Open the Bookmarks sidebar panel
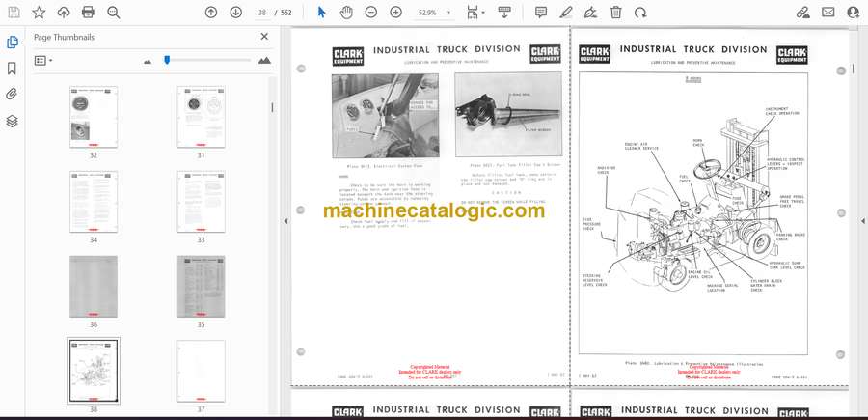 [12, 69]
